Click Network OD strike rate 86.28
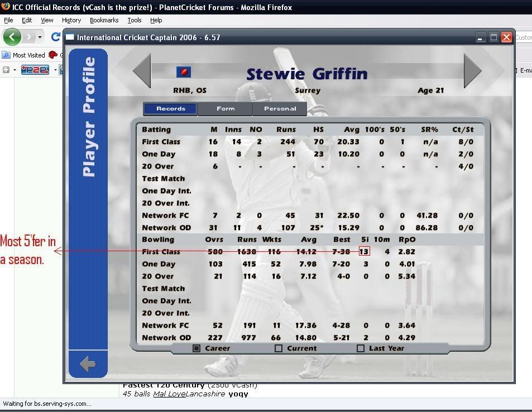Viewport: 532px width, 412px height. tap(426, 227)
